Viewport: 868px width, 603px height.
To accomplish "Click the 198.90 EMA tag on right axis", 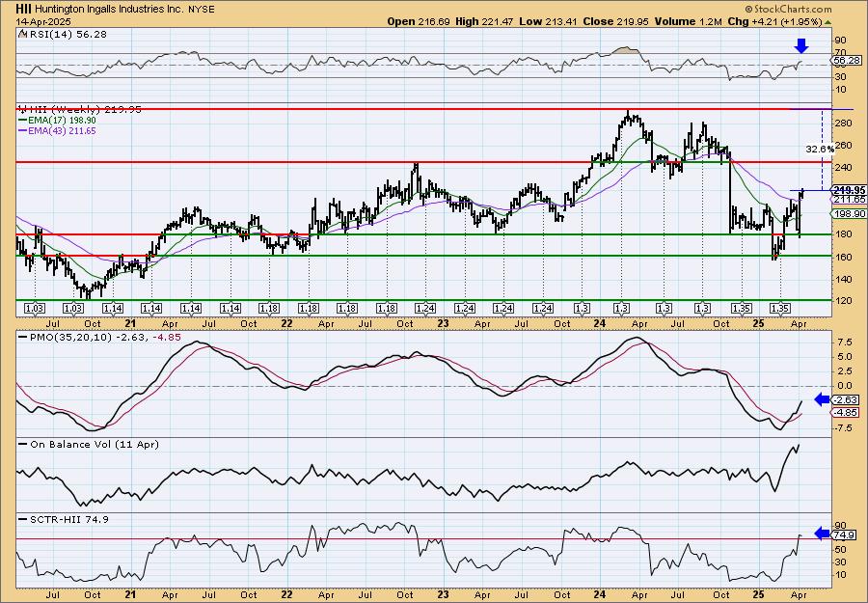I will pyautogui.click(x=848, y=214).
